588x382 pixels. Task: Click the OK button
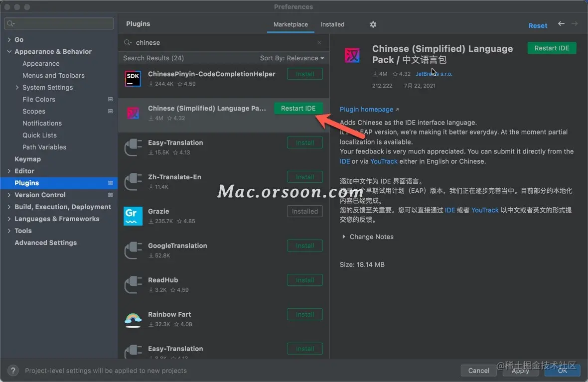[562, 371]
